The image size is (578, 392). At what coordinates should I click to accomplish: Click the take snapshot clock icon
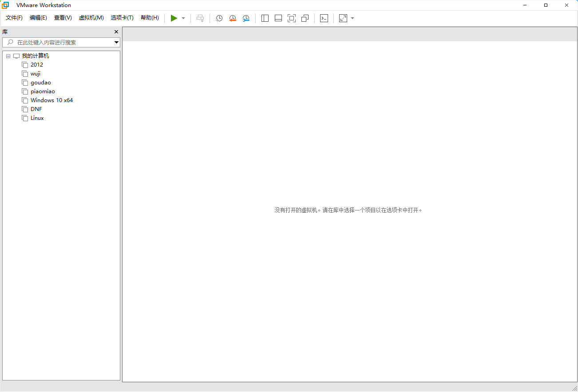coord(219,18)
